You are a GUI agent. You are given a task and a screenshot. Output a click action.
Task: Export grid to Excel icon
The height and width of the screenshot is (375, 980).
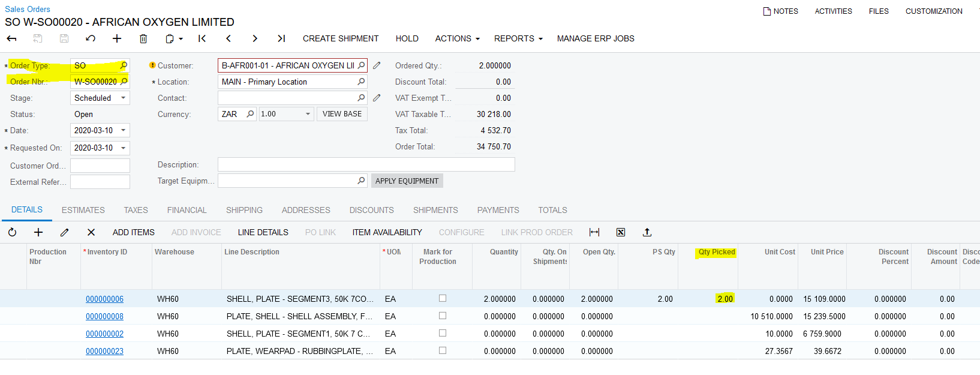(x=621, y=232)
